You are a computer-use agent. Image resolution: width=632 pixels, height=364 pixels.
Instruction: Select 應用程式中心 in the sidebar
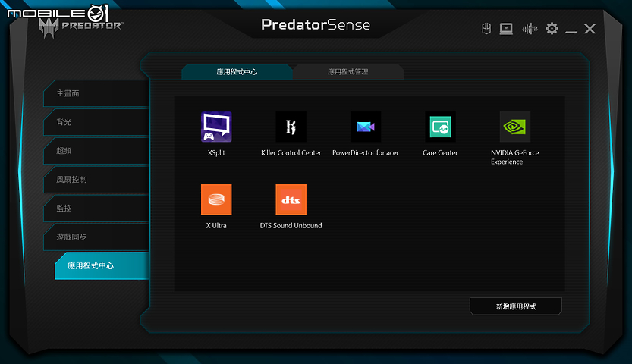tap(102, 265)
